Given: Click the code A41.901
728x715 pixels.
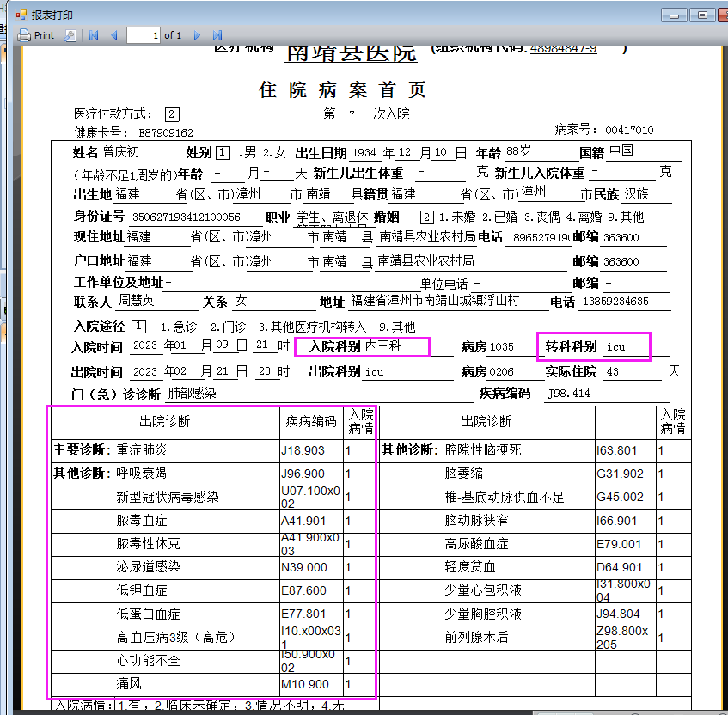Looking at the screenshot, I should [x=303, y=522].
